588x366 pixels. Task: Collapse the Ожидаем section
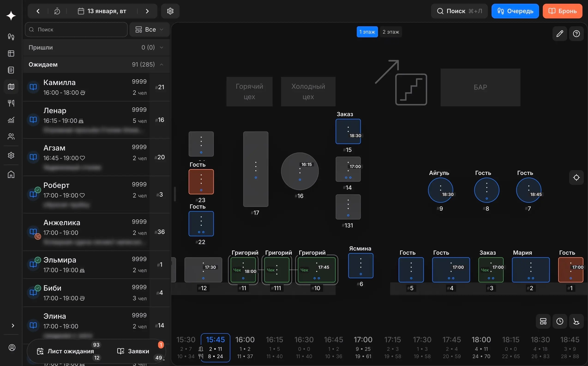(161, 64)
